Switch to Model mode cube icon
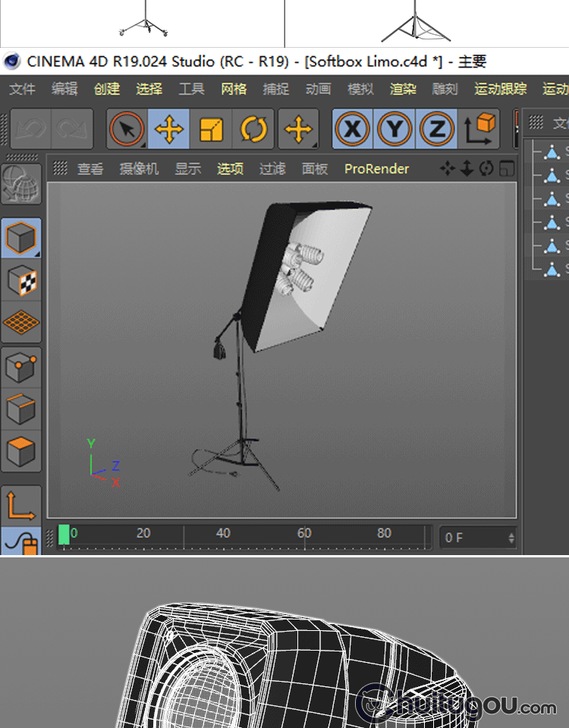569x728 pixels. coord(21,238)
